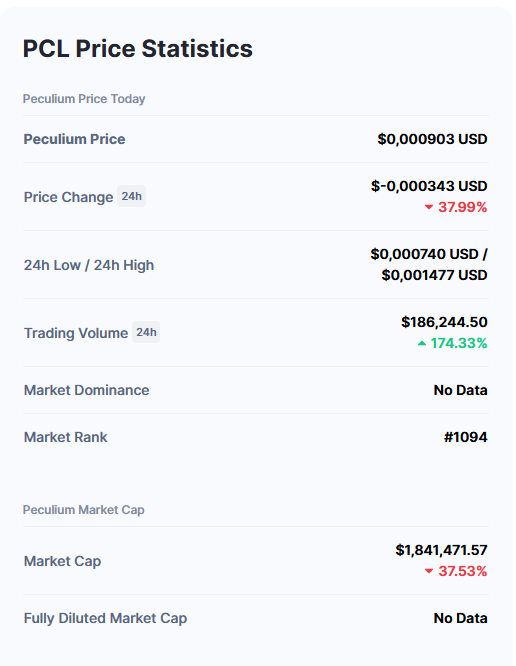The width and height of the screenshot is (516, 666).
Task: Click the $-0,000343 USD price change value
Action: tap(429, 186)
